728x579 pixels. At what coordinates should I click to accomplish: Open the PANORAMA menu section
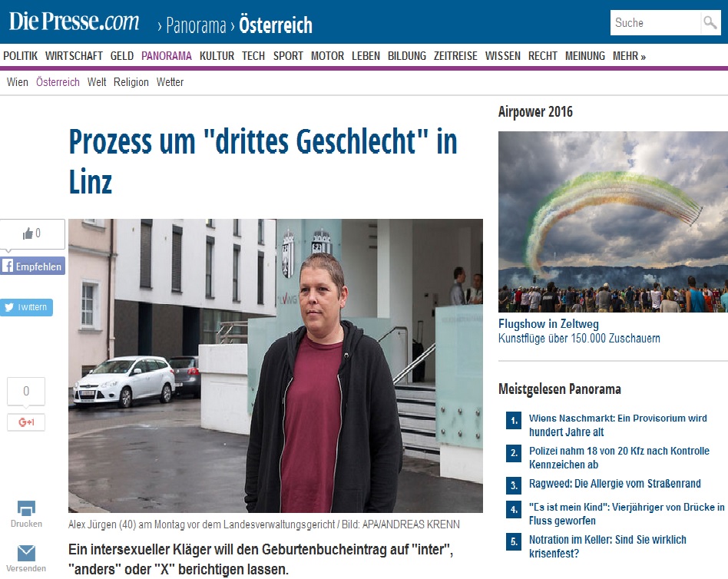[166, 56]
